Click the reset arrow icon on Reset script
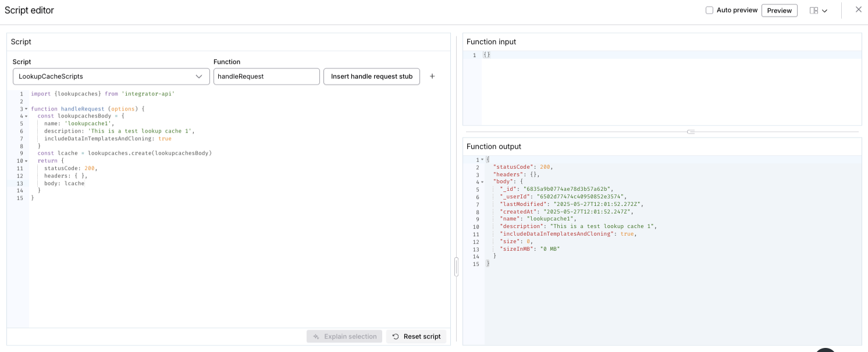The width and height of the screenshot is (868, 352). click(396, 336)
